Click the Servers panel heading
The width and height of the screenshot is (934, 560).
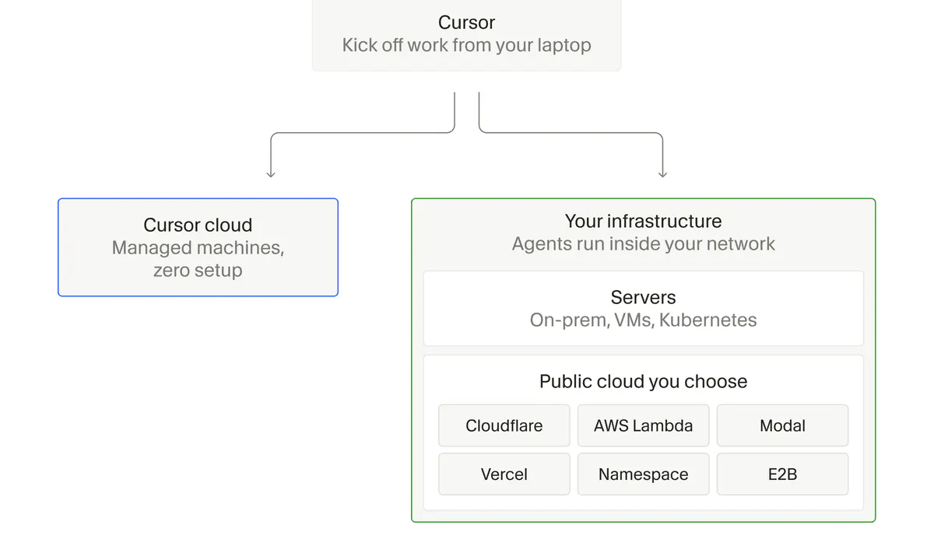pos(643,297)
